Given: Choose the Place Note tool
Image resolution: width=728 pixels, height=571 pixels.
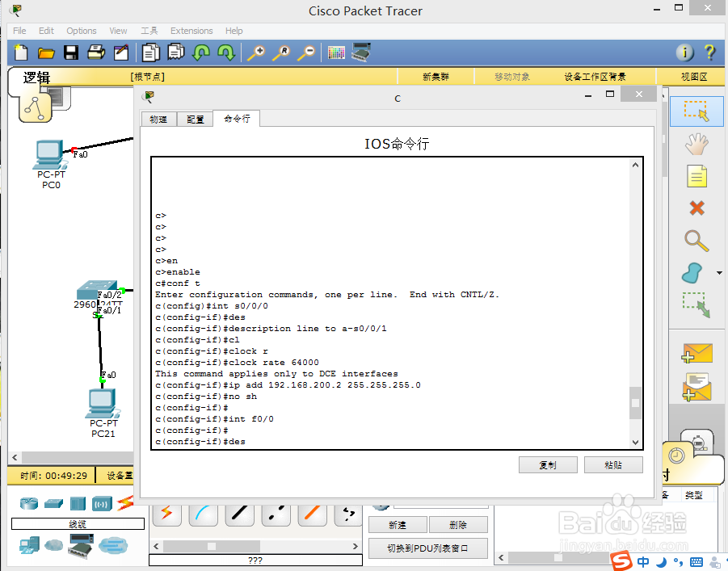Looking at the screenshot, I should click(696, 176).
